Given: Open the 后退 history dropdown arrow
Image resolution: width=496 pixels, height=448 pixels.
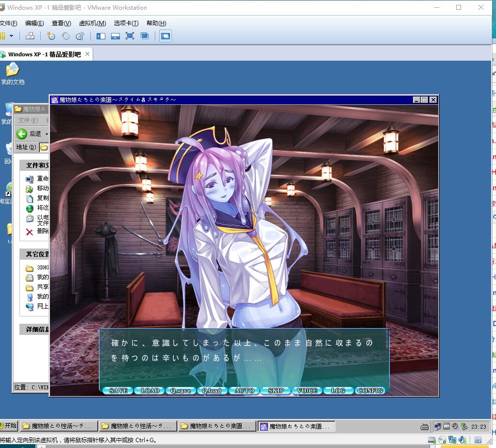Looking at the screenshot, I should [47, 134].
